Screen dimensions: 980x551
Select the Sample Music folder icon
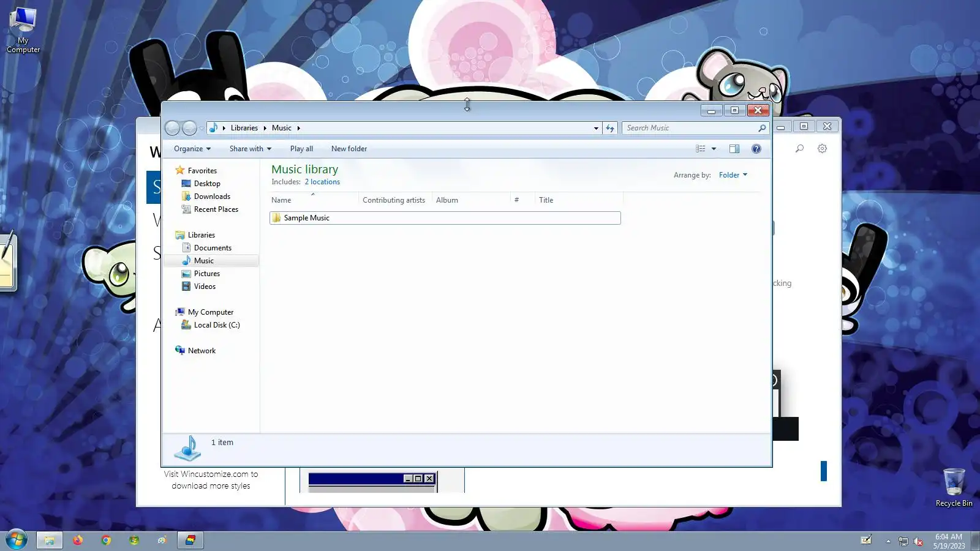point(276,218)
